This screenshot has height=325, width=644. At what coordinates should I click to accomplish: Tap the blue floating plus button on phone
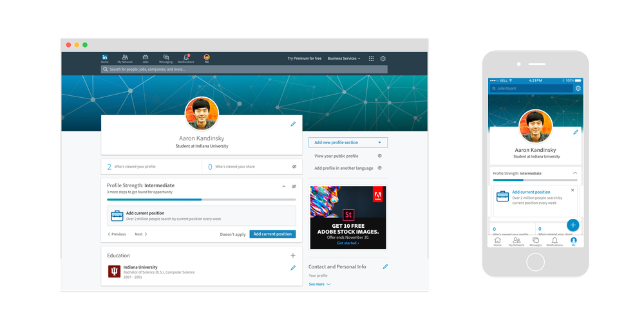[x=573, y=225]
